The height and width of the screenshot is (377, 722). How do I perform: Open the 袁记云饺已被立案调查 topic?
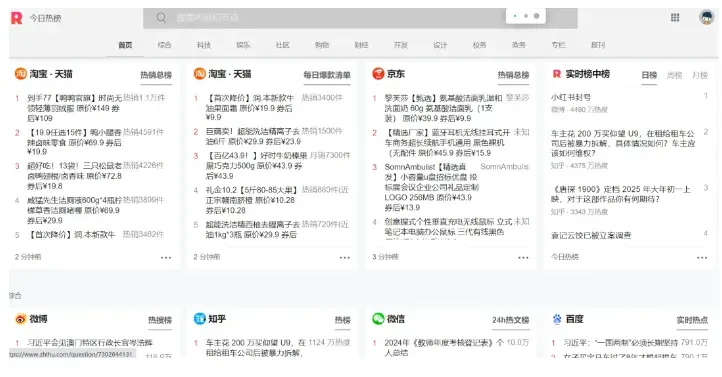point(591,235)
